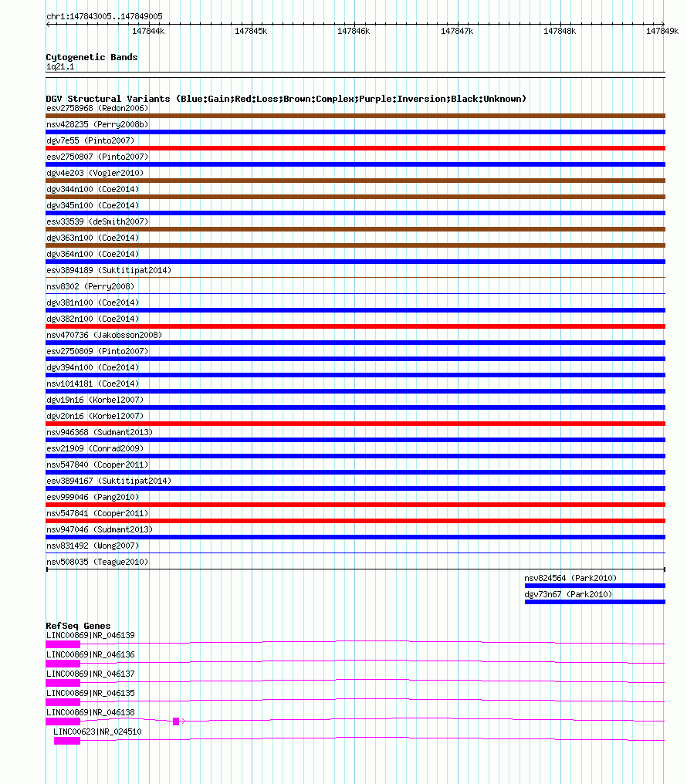Open nsv947046 (Sudmant2013) variant label
The width and height of the screenshot is (687, 784).
pos(100,529)
